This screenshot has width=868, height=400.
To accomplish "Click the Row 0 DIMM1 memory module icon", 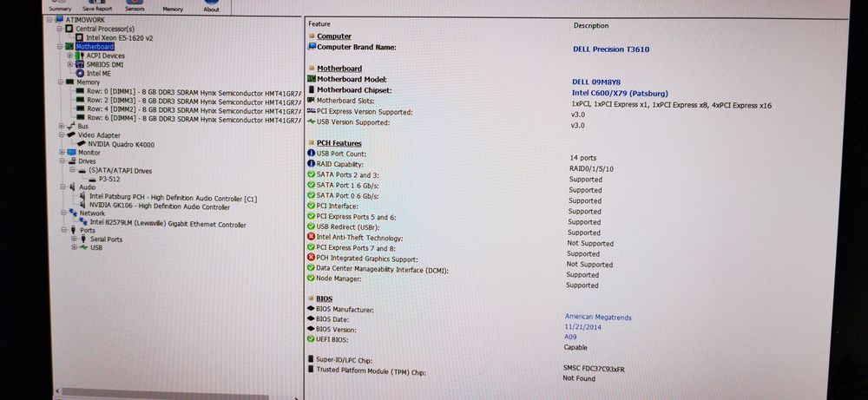I will [80, 91].
